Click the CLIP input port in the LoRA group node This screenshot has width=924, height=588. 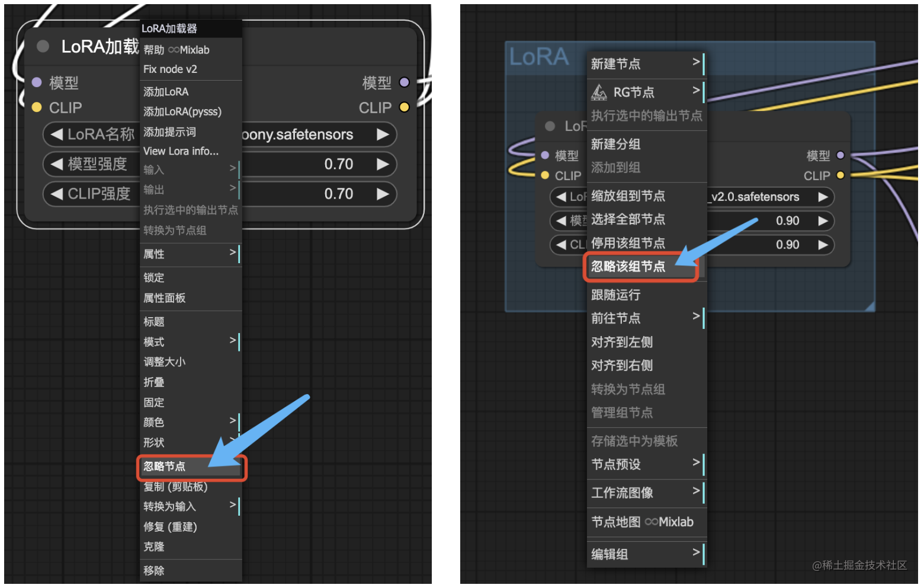point(545,175)
